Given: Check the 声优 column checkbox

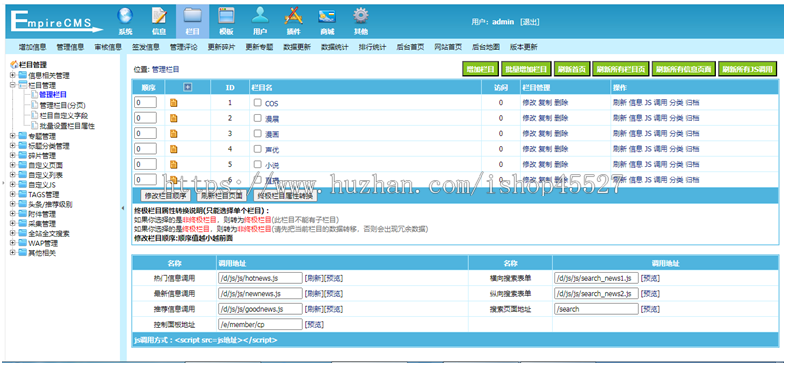Looking at the screenshot, I should [x=257, y=149].
